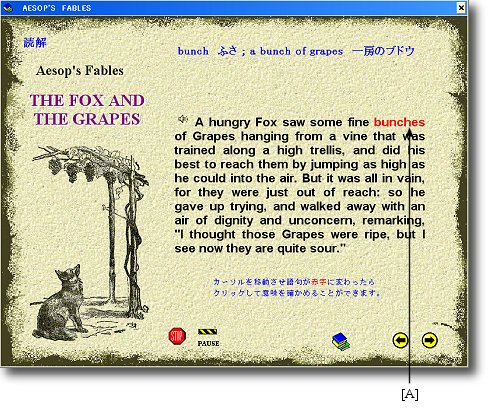The image size is (500, 420).
Task: Click the fox and vine illustration
Action: click(89, 244)
